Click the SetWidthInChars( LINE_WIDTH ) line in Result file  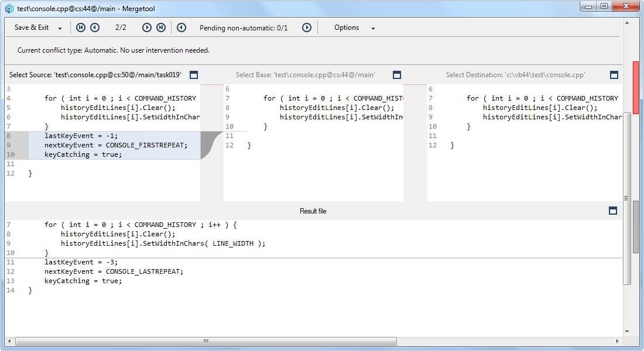[163, 243]
